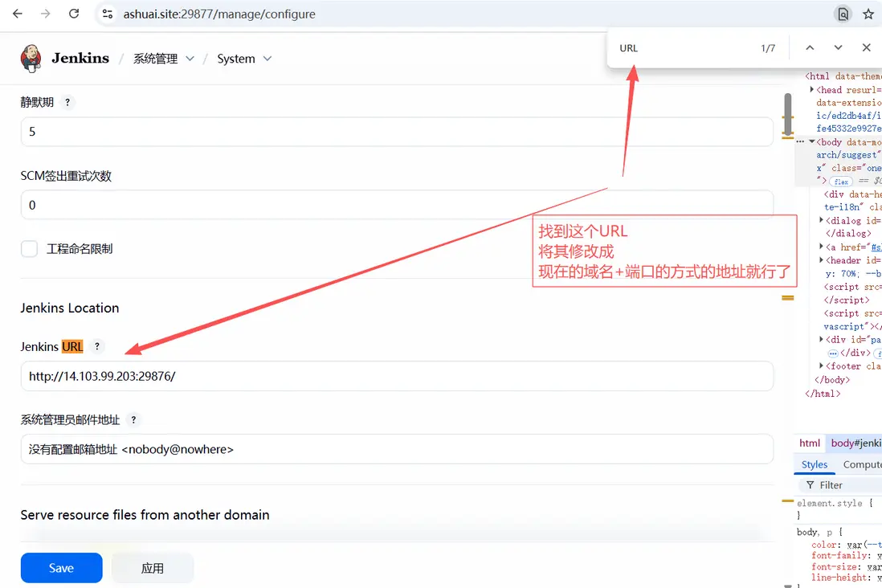Viewport: 882px width, 588px height.
Task: Click the Jenkins Location heading
Action: coord(70,308)
